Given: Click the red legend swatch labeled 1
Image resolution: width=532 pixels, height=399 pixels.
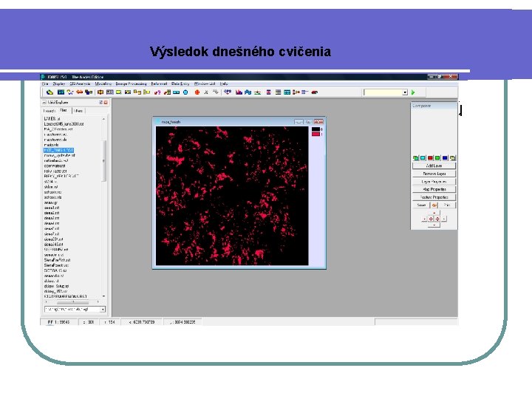Looking at the screenshot, I should pos(316,134).
